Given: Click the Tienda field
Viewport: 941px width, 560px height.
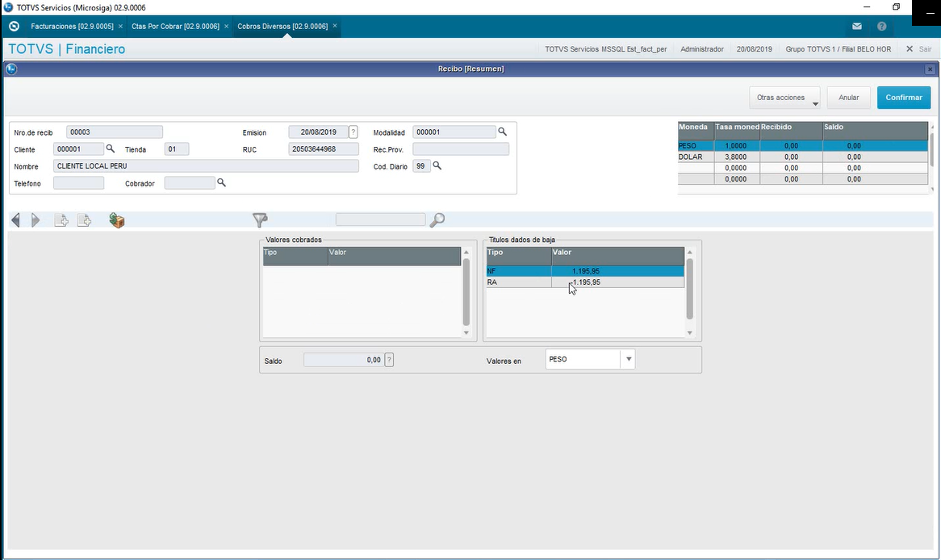Looking at the screenshot, I should 177,148.
